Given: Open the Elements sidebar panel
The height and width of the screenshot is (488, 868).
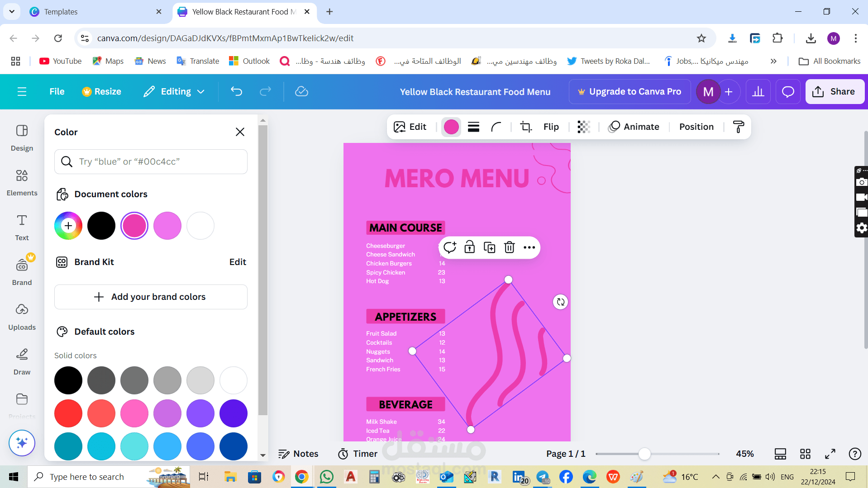Looking at the screenshot, I should tap(22, 183).
